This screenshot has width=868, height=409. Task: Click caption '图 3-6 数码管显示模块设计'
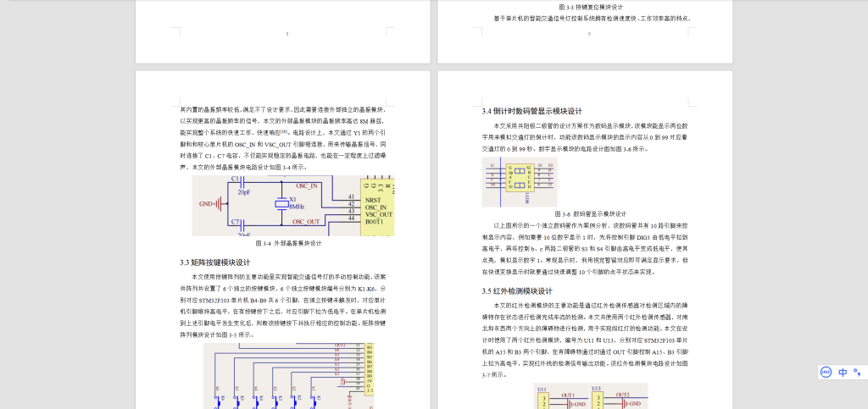(591, 214)
